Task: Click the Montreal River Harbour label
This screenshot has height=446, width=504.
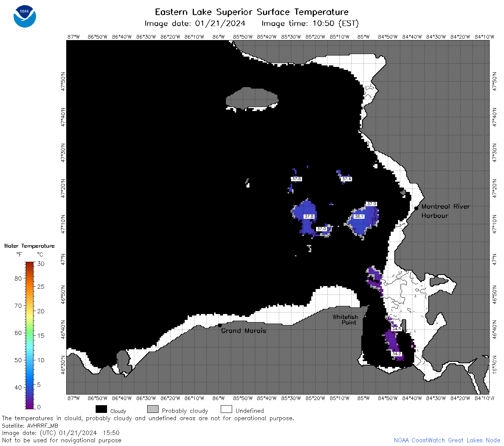Action: (446, 211)
